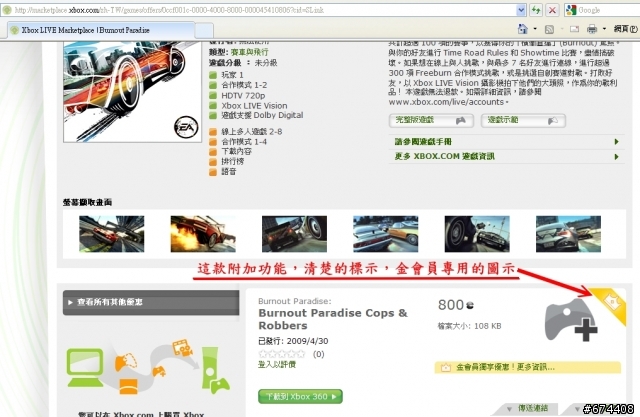Click the red X stop-loading button
Viewport: 640px width, 417px height.
point(552,10)
